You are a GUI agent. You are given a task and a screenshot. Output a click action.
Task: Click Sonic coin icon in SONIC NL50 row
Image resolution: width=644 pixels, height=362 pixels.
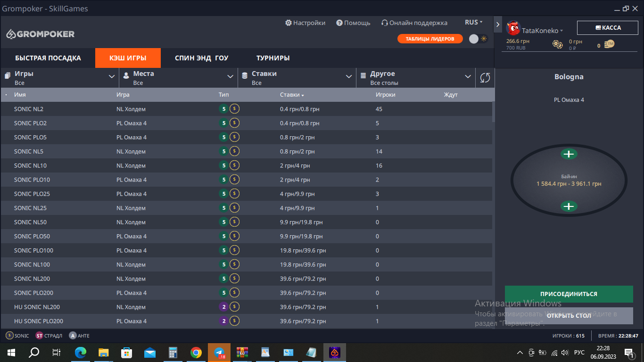pos(235,222)
